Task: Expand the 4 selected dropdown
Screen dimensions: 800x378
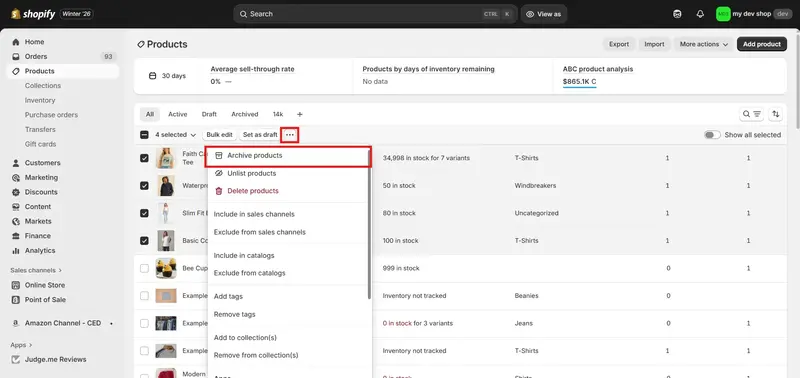Action: click(x=176, y=135)
